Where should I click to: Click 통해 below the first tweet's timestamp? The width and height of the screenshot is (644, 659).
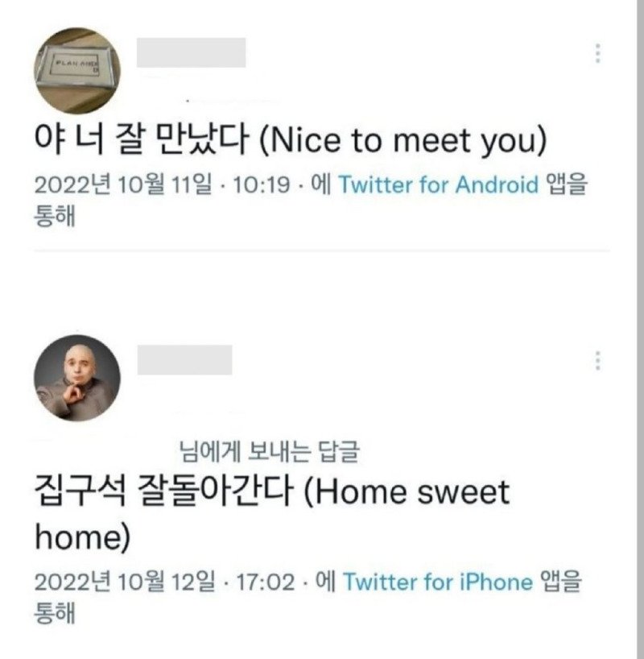tap(55, 217)
